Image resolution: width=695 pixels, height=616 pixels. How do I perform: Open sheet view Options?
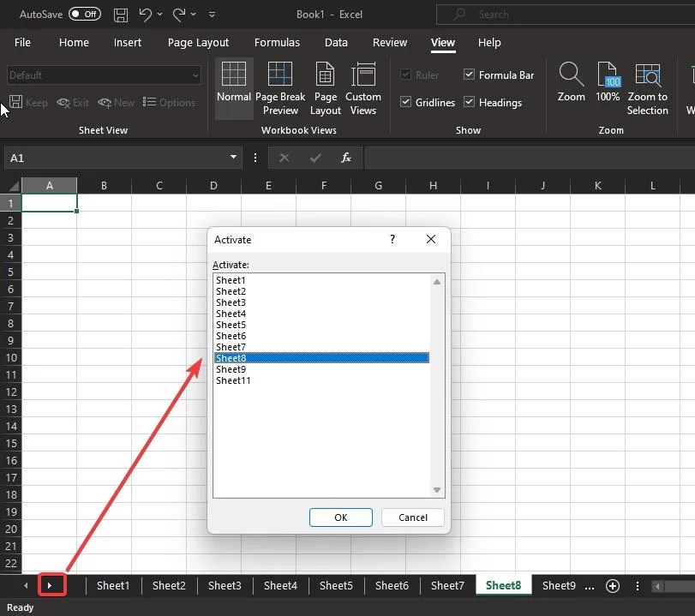pyautogui.click(x=169, y=103)
